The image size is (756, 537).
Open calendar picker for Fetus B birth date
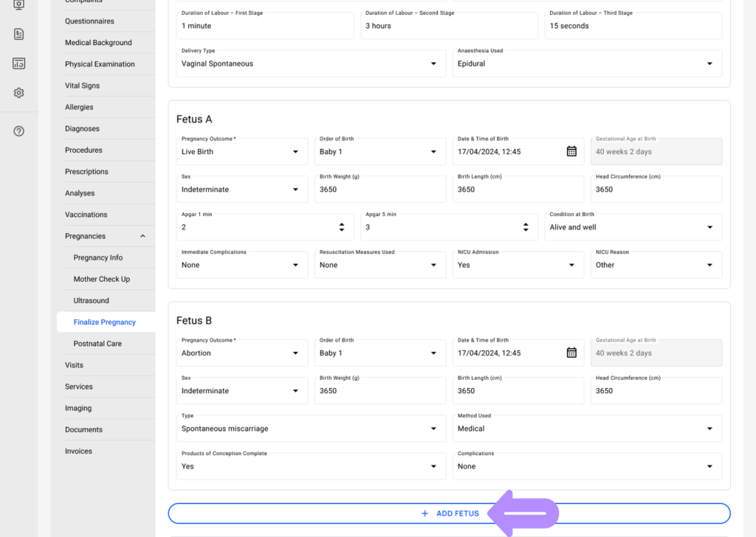(571, 353)
